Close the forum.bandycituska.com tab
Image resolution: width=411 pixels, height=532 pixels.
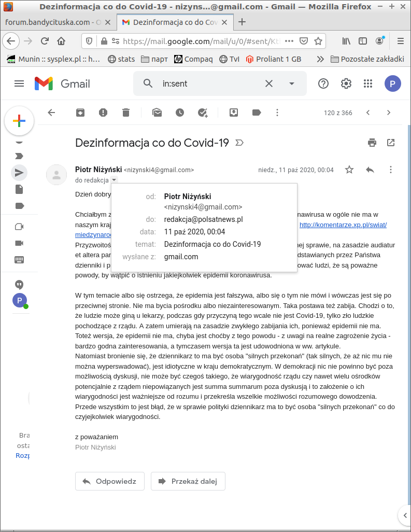pos(108,22)
